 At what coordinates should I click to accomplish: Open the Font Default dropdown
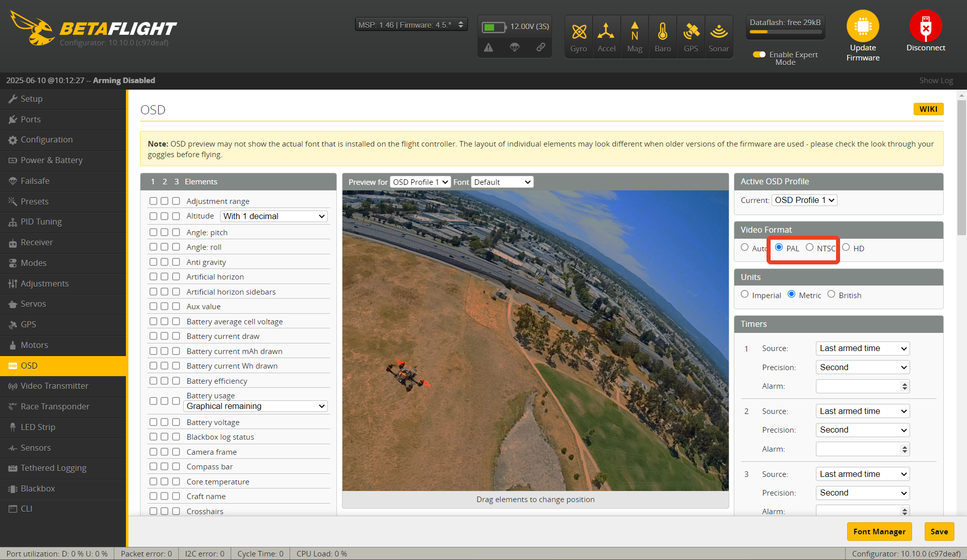[502, 182]
